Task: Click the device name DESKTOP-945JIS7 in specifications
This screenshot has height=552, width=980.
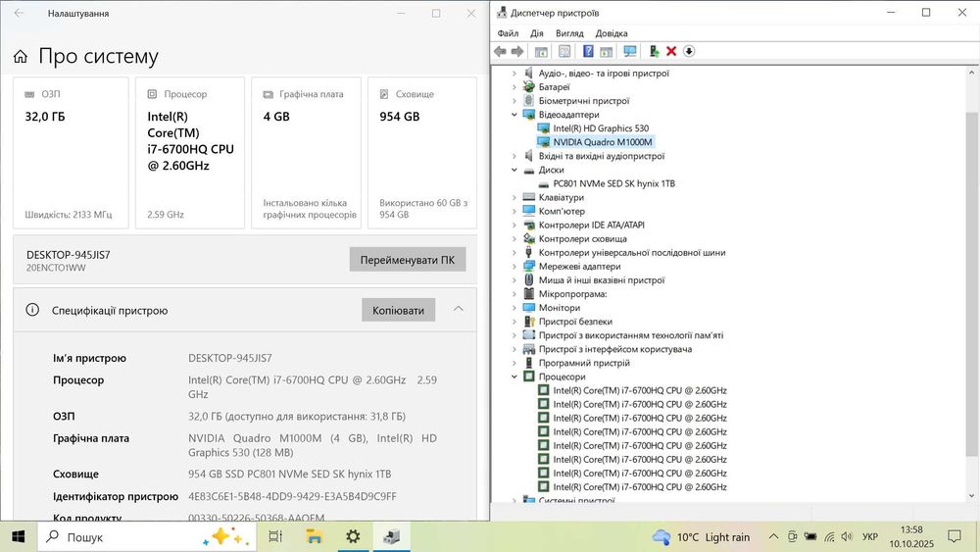Action: tap(230, 358)
